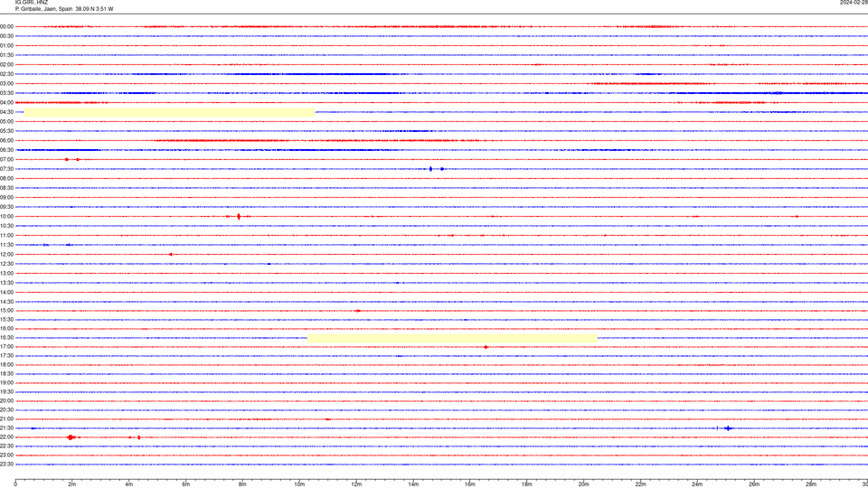Click the large red spike on the 10:00 trace

(x=239, y=216)
